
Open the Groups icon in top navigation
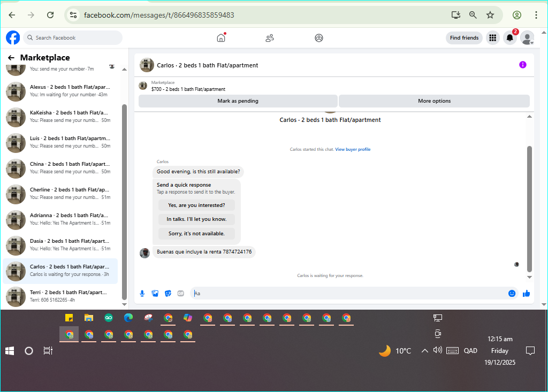319,38
